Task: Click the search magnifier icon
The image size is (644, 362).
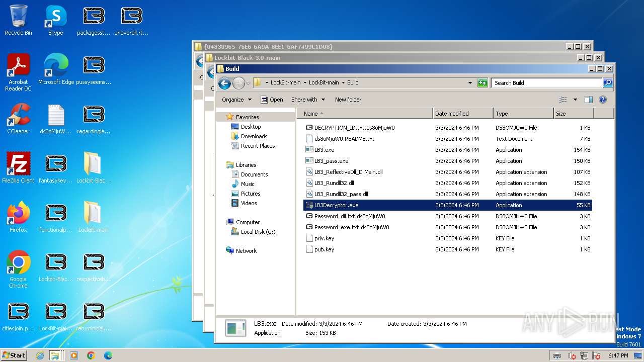Action: (608, 83)
